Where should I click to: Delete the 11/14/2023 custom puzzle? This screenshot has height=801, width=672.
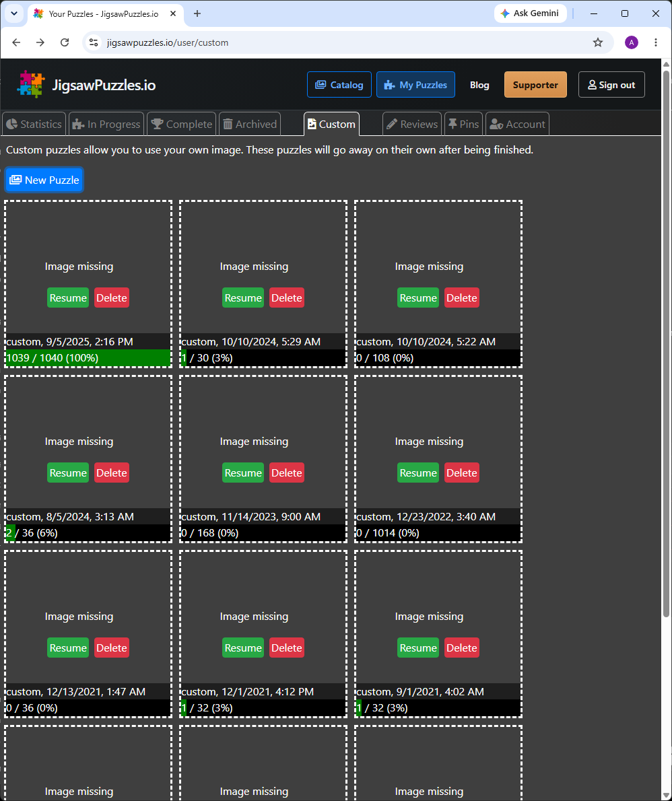[287, 473]
